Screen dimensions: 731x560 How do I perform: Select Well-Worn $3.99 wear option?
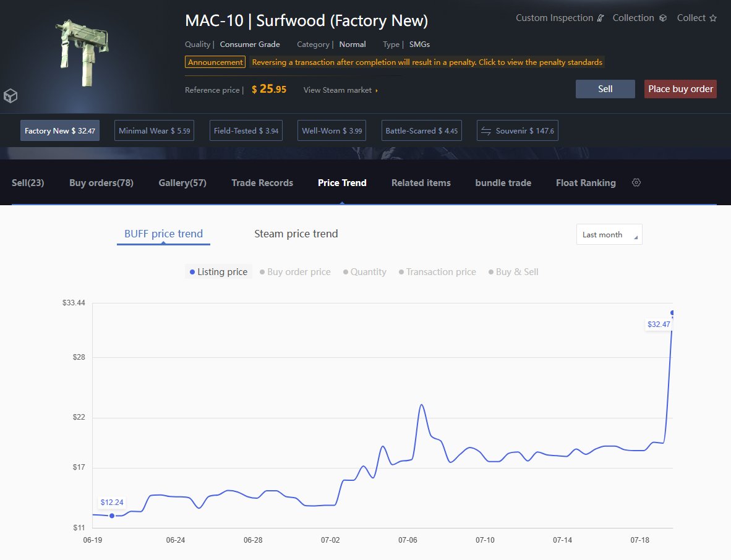[332, 131]
